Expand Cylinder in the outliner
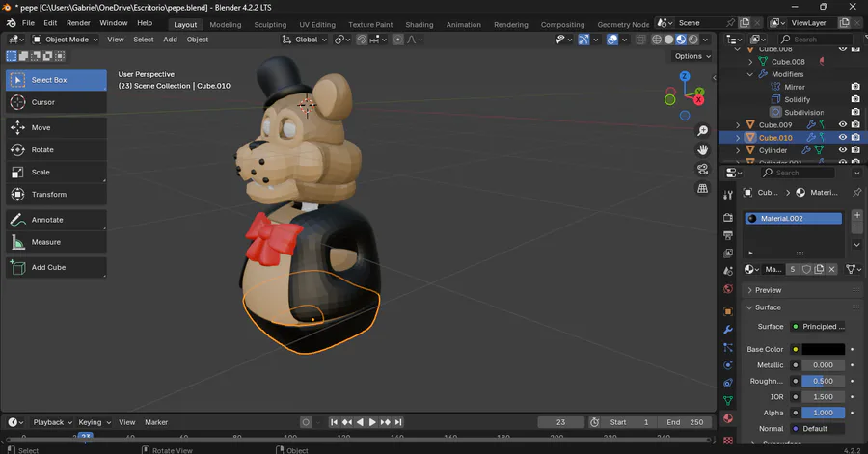Screen dimensions: 868x454 738,150
